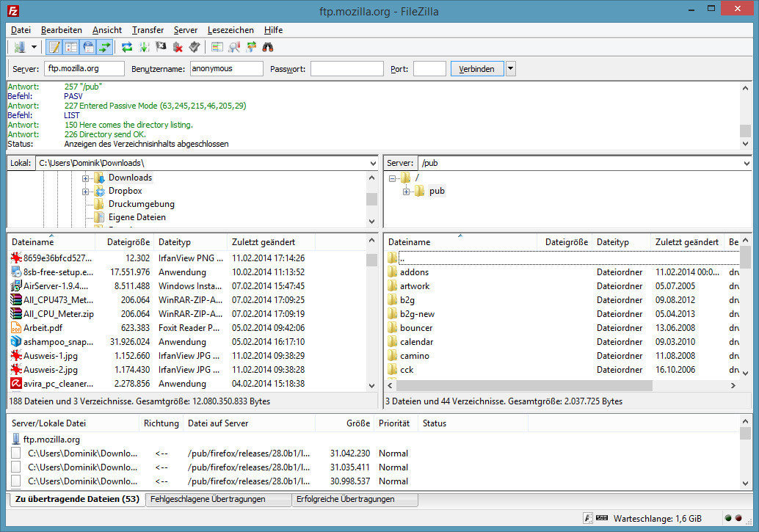The image size is (759, 532).
Task: Click the colored-rows list icon in toolbar
Action: [x=217, y=47]
